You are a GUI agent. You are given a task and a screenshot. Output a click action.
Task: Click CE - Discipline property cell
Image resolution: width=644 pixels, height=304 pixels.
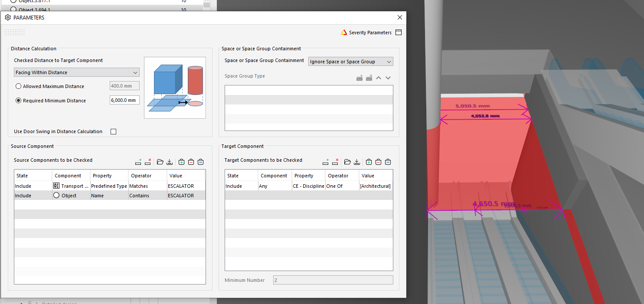click(309, 186)
